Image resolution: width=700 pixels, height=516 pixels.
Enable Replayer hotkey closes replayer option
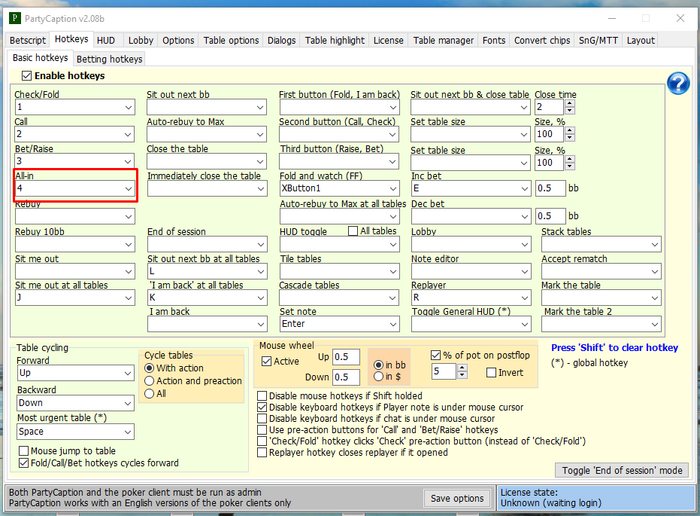pos(262,453)
